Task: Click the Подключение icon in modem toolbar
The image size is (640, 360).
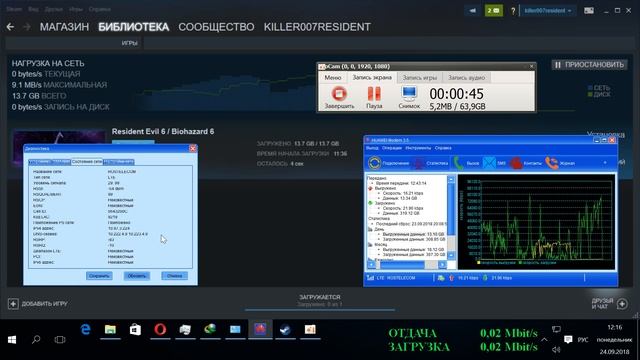Action: pos(374,163)
